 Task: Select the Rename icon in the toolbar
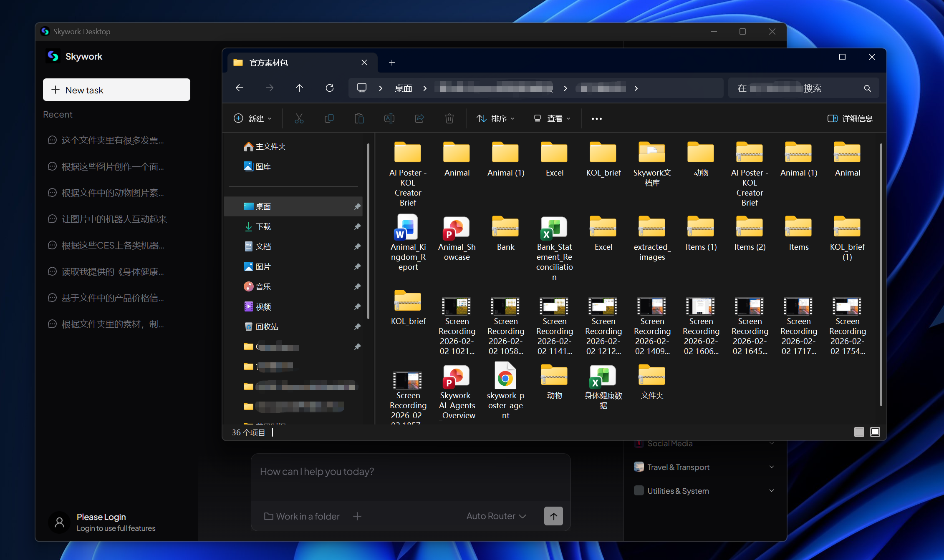pos(389,118)
